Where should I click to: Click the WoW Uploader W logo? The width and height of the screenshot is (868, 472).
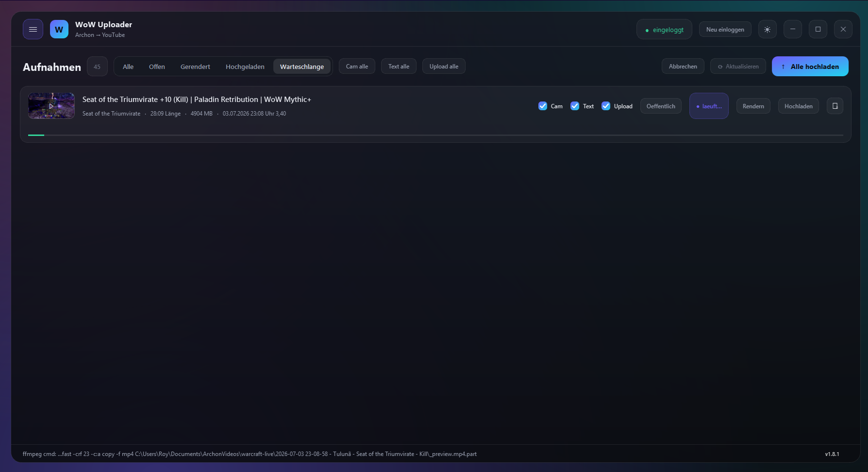tap(59, 29)
